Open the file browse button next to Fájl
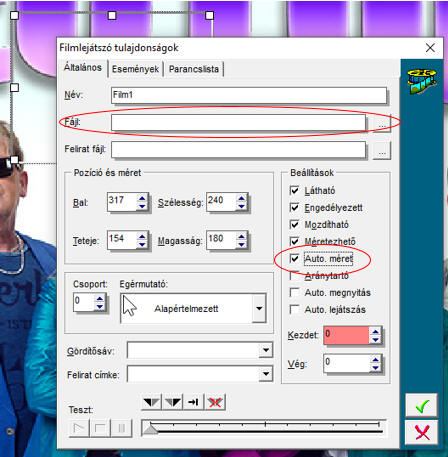This screenshot has height=457, width=448. click(x=382, y=123)
